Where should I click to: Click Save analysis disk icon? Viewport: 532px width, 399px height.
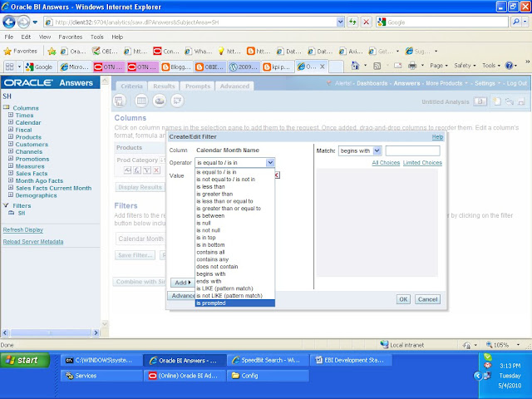[x=521, y=101]
